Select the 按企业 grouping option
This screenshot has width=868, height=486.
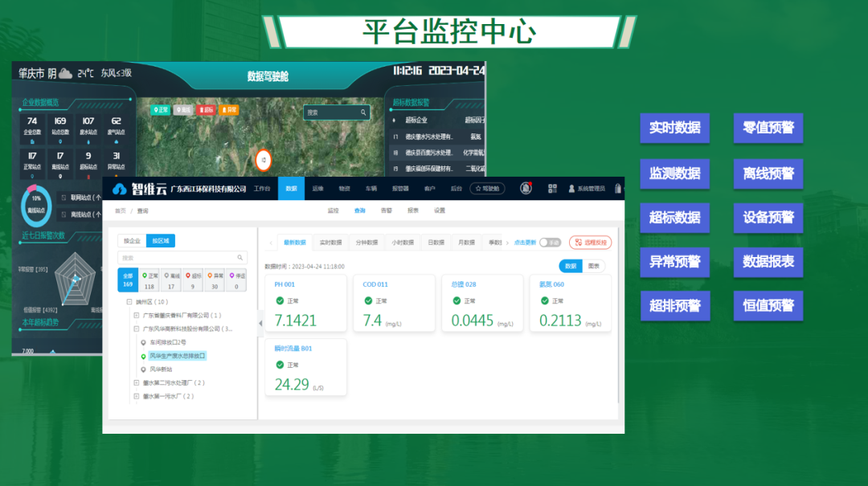pyautogui.click(x=131, y=240)
